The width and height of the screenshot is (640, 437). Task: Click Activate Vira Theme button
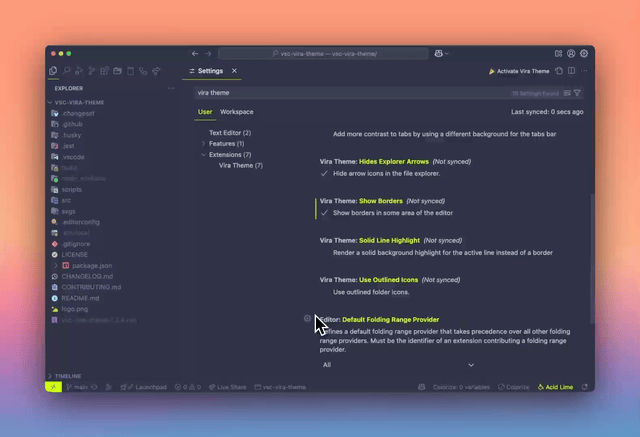coord(519,71)
